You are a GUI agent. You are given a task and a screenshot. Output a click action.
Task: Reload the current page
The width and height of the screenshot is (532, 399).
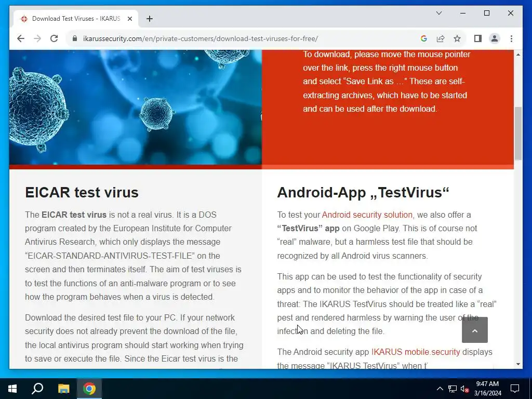pos(54,38)
